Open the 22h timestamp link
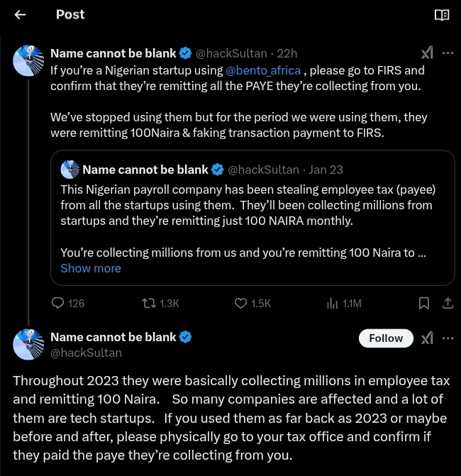The height and width of the screenshot is (476, 461). (288, 53)
